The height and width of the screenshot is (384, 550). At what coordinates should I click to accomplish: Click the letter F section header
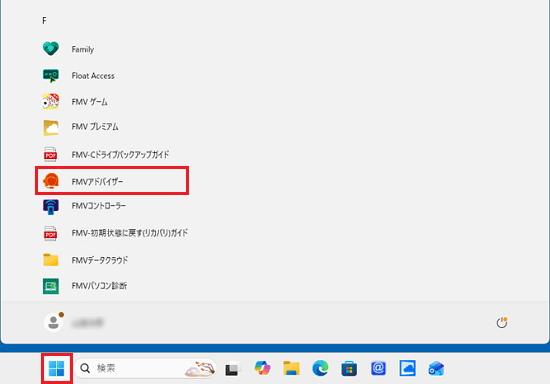(x=44, y=21)
